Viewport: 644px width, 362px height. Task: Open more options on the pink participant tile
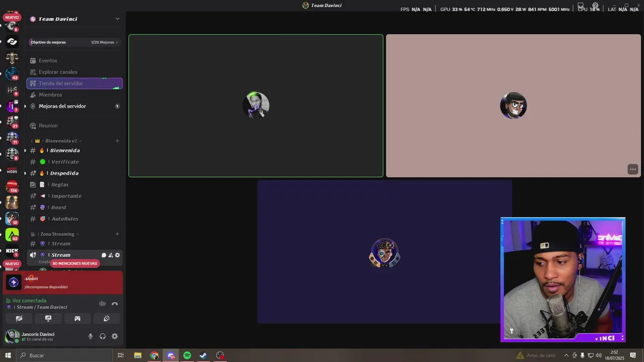633,169
